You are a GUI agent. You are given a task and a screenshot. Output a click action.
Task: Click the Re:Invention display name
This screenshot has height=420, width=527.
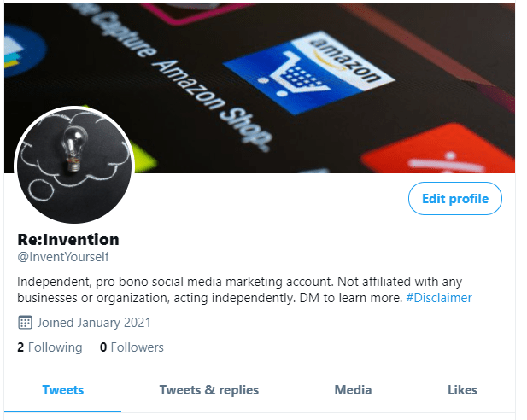pos(68,240)
